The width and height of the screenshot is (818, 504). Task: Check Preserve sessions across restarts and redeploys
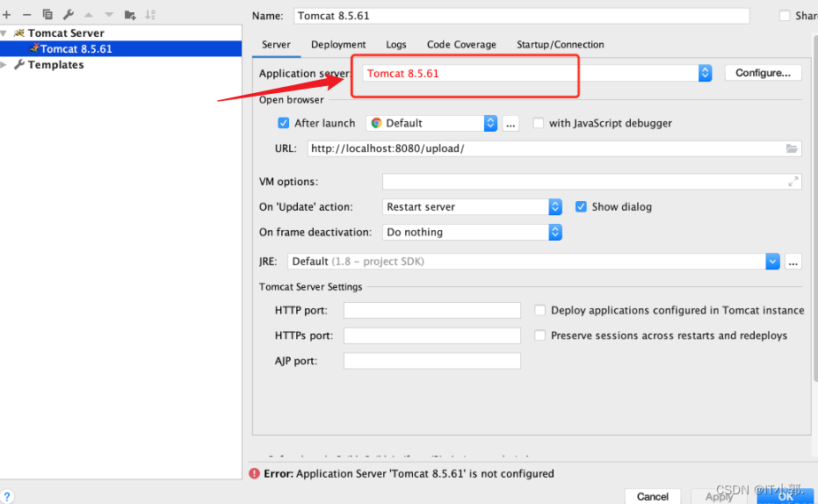pos(540,335)
